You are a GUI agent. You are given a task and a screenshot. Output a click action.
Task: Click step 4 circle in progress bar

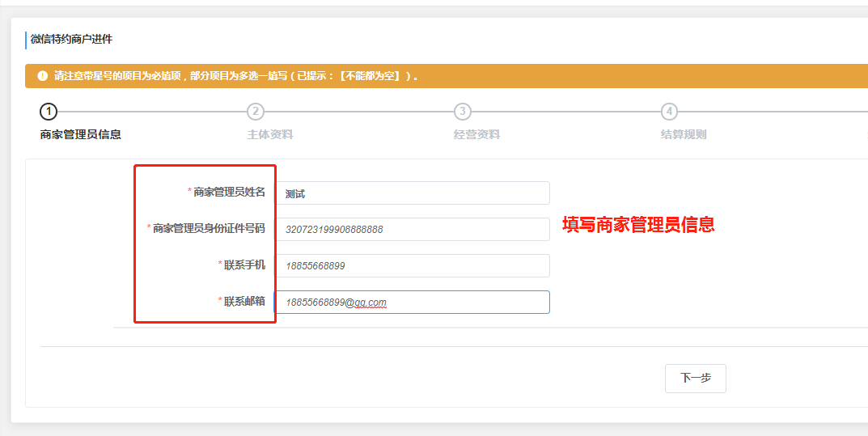[669, 112]
